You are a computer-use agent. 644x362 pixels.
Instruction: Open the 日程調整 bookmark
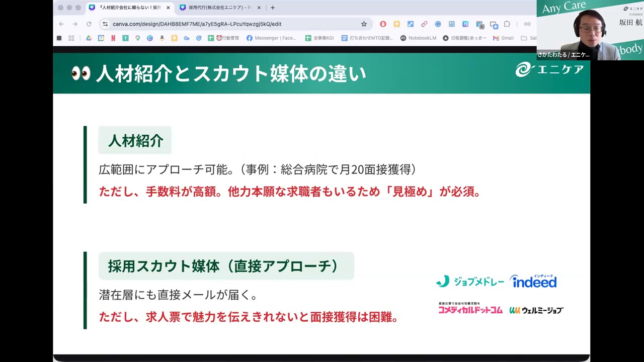click(464, 38)
